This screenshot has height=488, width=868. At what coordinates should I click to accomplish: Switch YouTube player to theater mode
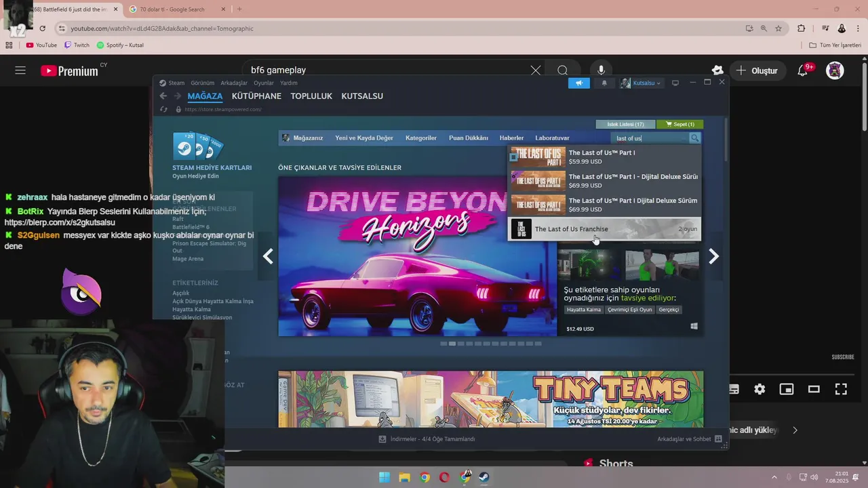point(814,389)
